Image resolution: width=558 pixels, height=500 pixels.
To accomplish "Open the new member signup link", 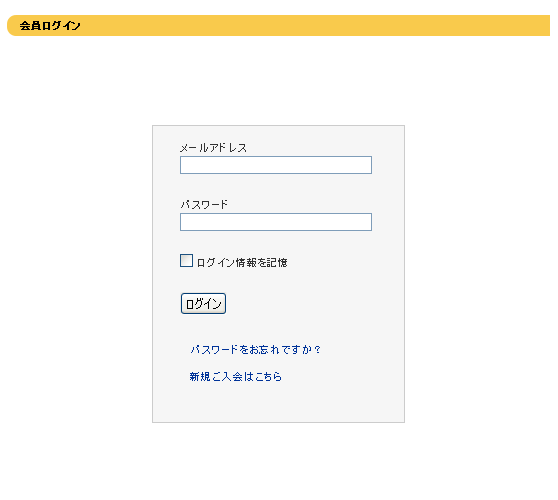I will [236, 377].
